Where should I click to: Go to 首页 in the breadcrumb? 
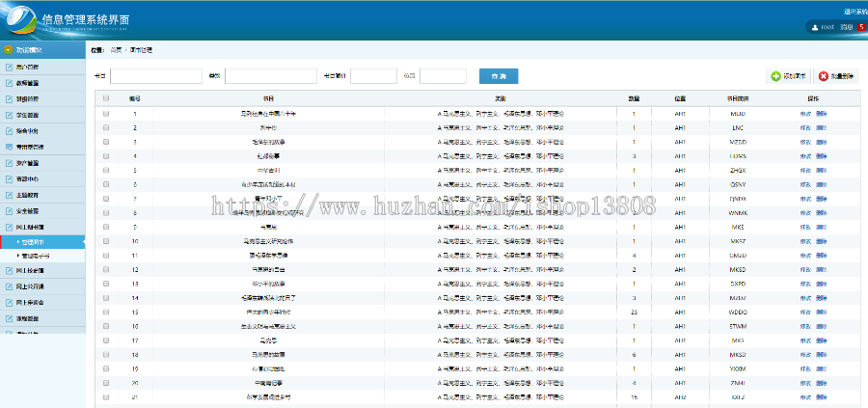click(x=116, y=50)
